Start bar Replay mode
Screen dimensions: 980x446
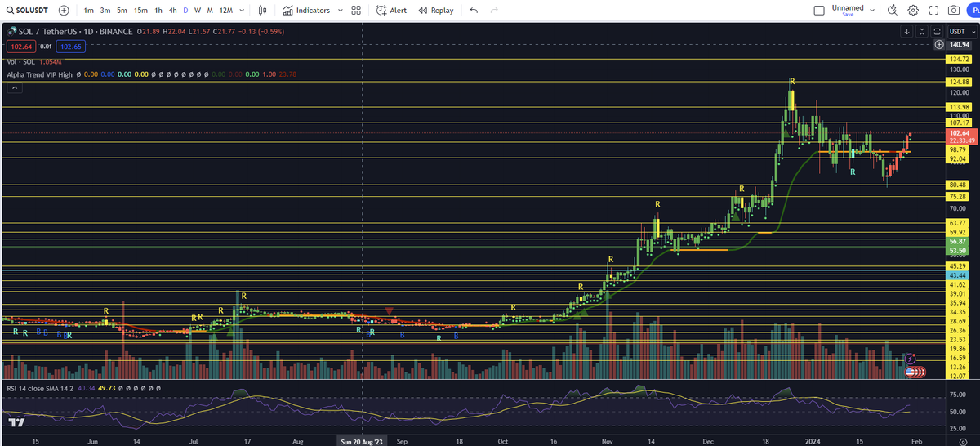436,11
